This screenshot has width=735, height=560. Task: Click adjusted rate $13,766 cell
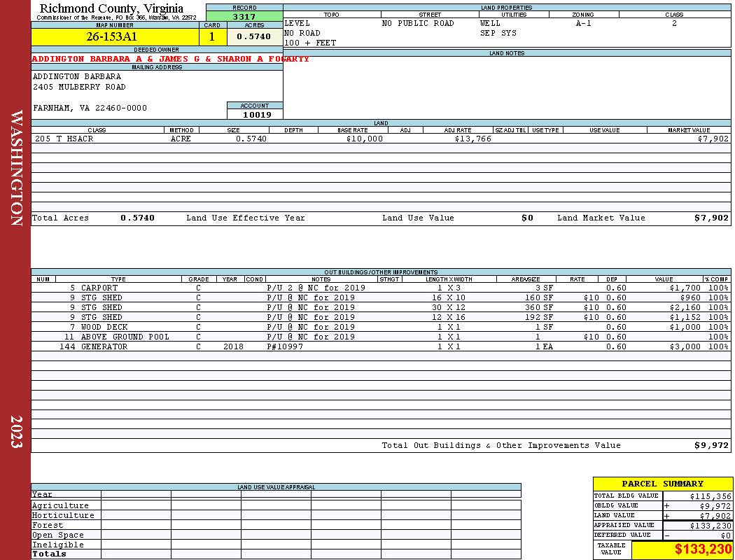pyautogui.click(x=473, y=139)
